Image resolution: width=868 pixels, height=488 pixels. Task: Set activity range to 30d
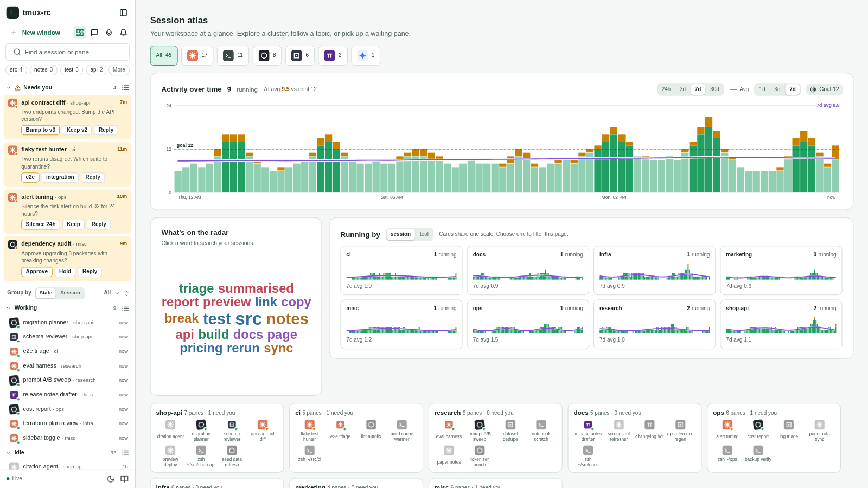714,89
